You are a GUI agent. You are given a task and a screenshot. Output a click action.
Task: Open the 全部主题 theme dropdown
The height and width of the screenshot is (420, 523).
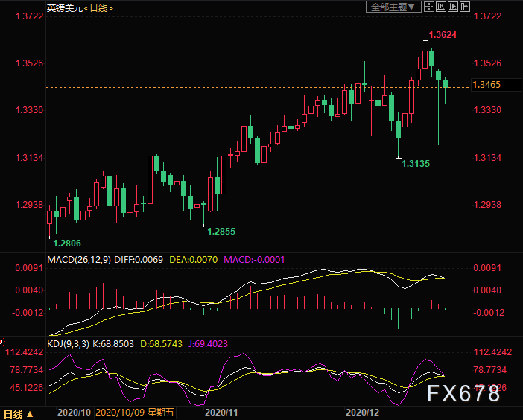pyautogui.click(x=395, y=7)
